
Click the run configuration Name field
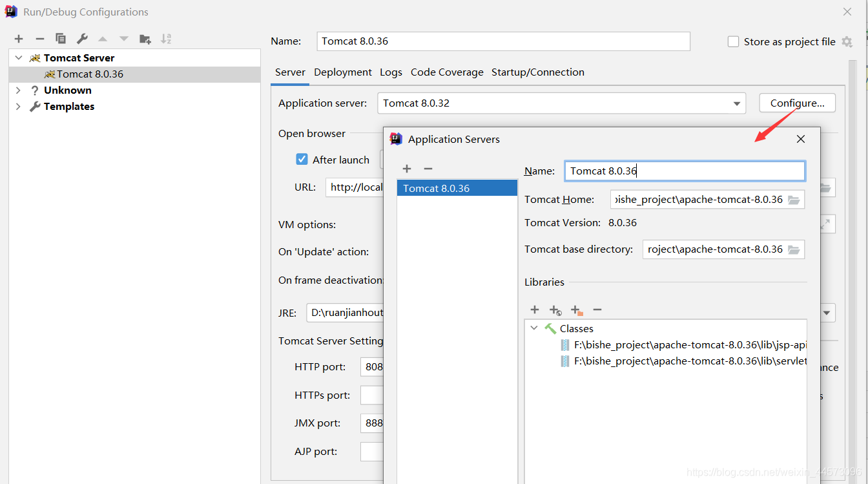pos(504,41)
